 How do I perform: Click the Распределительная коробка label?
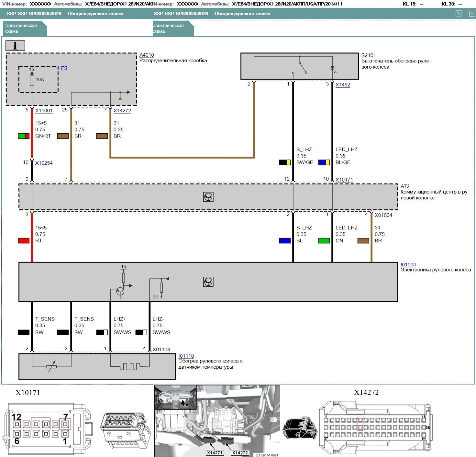[x=173, y=61]
